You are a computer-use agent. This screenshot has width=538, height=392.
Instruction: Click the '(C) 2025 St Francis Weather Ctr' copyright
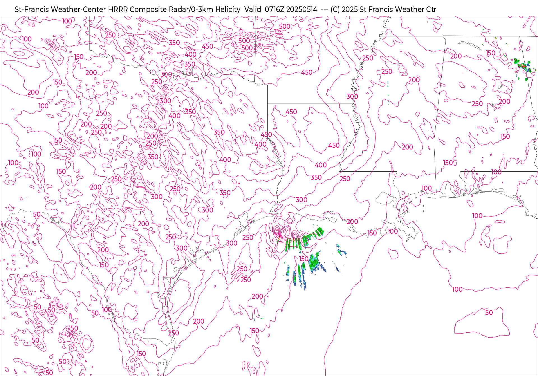click(383, 10)
